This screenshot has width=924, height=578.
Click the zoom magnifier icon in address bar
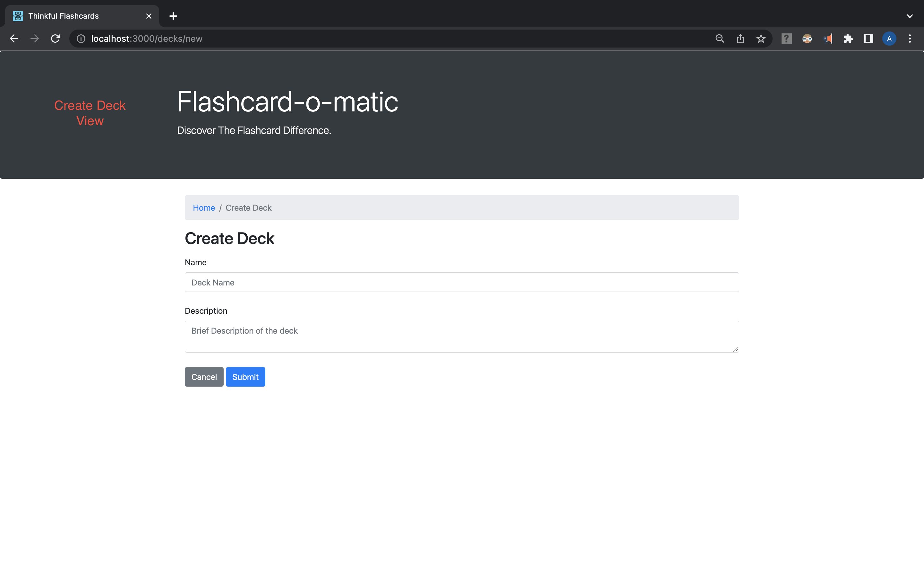720,39
